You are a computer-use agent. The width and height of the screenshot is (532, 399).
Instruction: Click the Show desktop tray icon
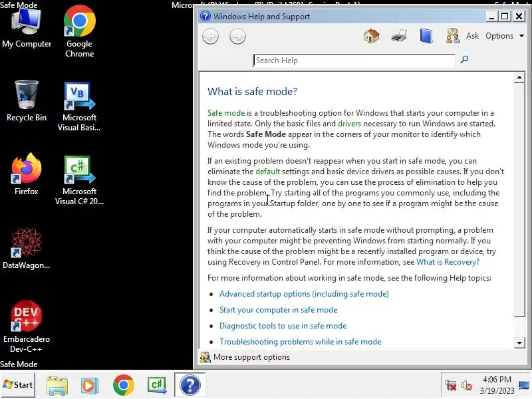(x=524, y=385)
